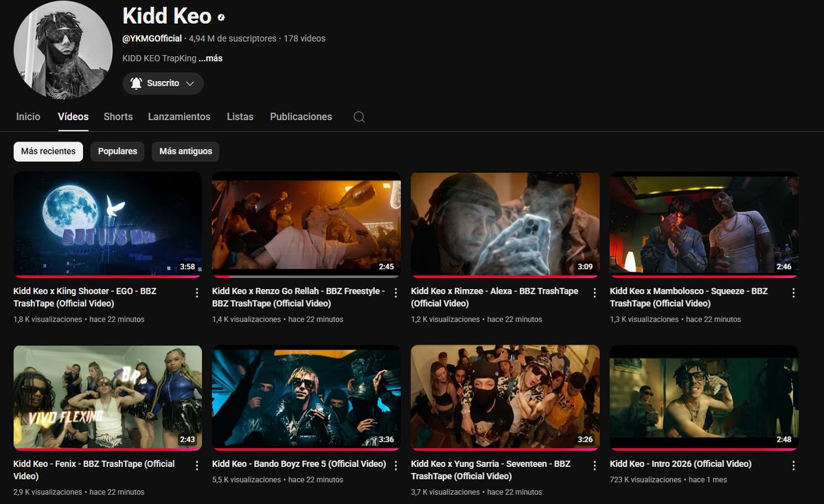Screen dimensions: 824x504
Task: Open Bando Boyz Free 5 thumbnail
Action: coord(306,397)
